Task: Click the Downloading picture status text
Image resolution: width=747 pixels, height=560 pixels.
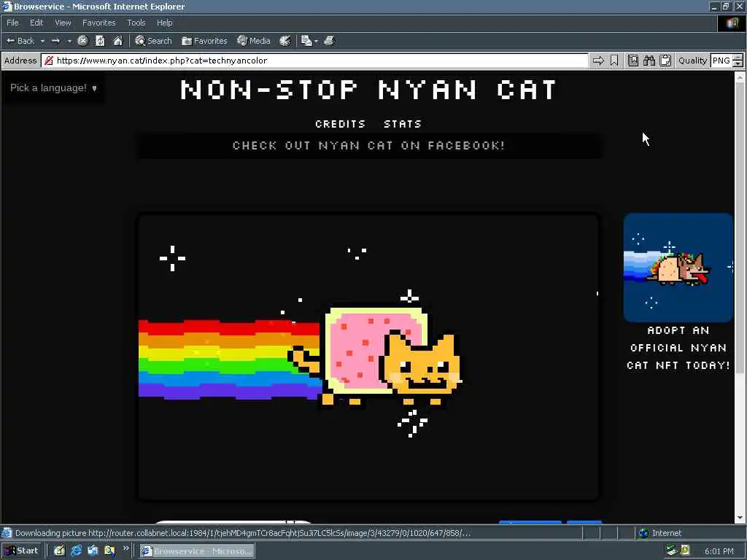Action: tap(242, 533)
